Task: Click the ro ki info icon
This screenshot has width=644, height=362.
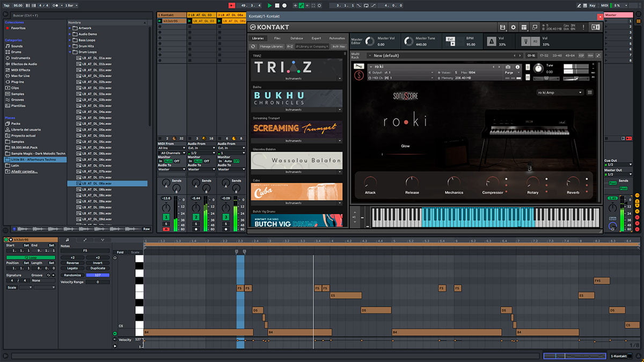Action: (517, 67)
